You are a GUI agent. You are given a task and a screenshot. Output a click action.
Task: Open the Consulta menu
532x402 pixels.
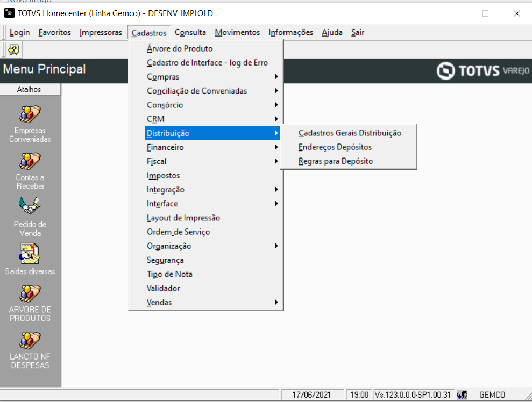pyautogui.click(x=190, y=33)
